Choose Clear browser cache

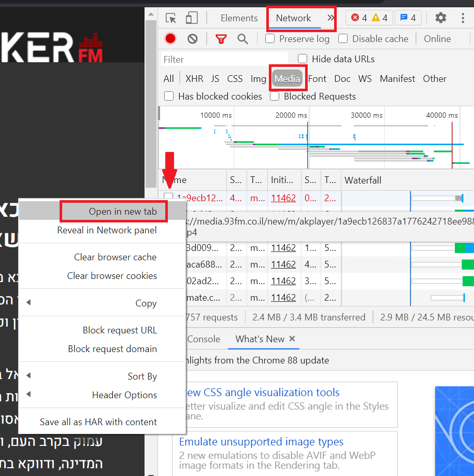tap(103, 257)
